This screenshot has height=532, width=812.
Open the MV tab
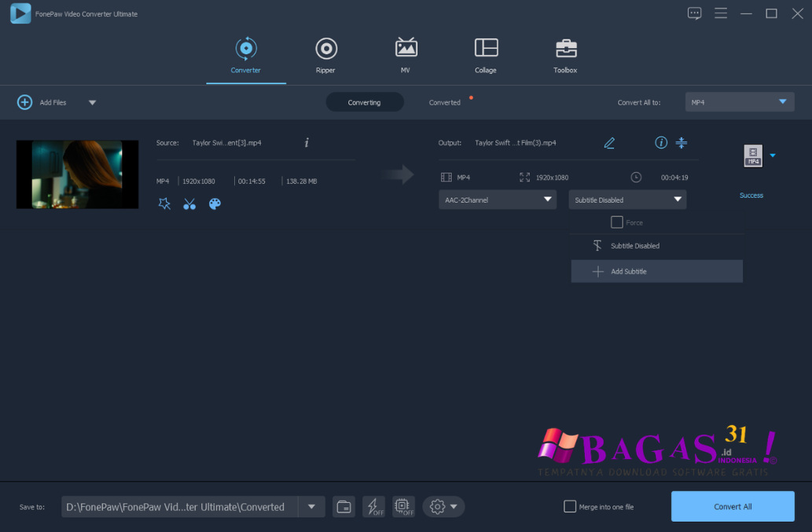(406, 55)
